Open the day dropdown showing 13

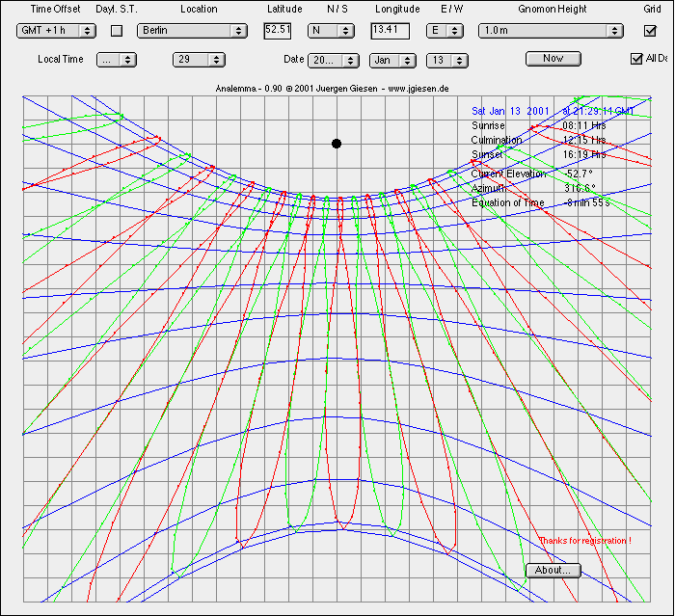[448, 59]
